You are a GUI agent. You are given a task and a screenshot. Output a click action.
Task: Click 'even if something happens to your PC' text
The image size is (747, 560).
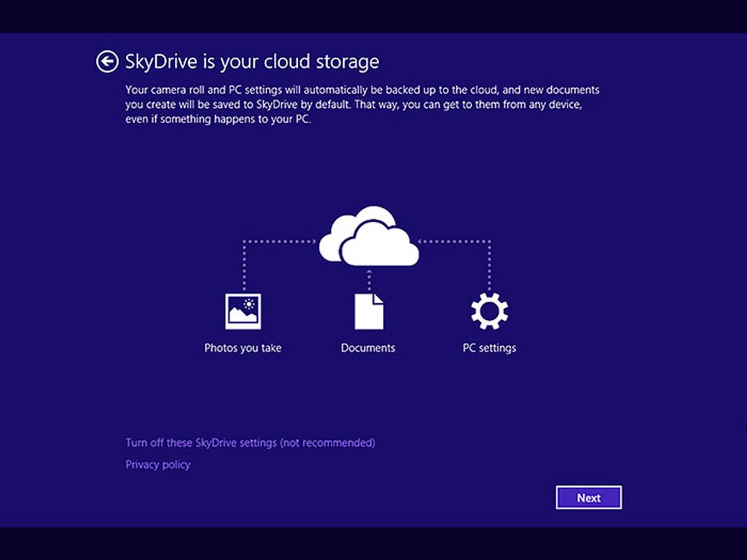pos(218,119)
